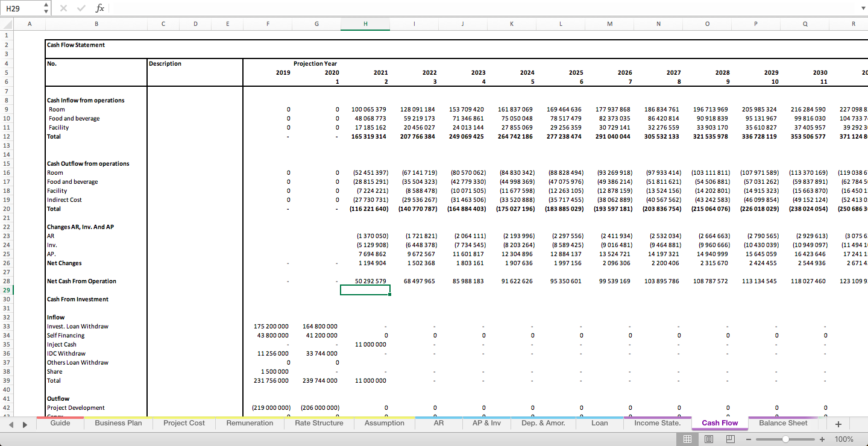Add a new sheet with plus button

(838, 424)
